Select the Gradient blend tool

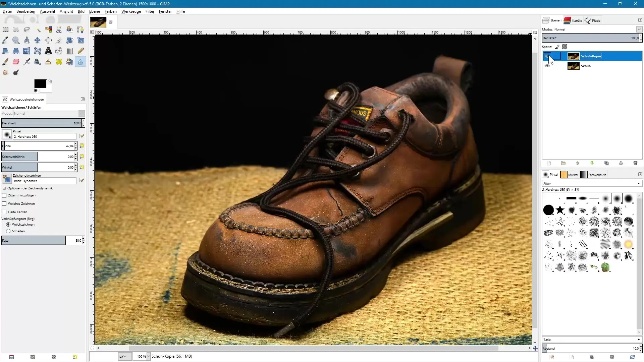tap(70, 51)
